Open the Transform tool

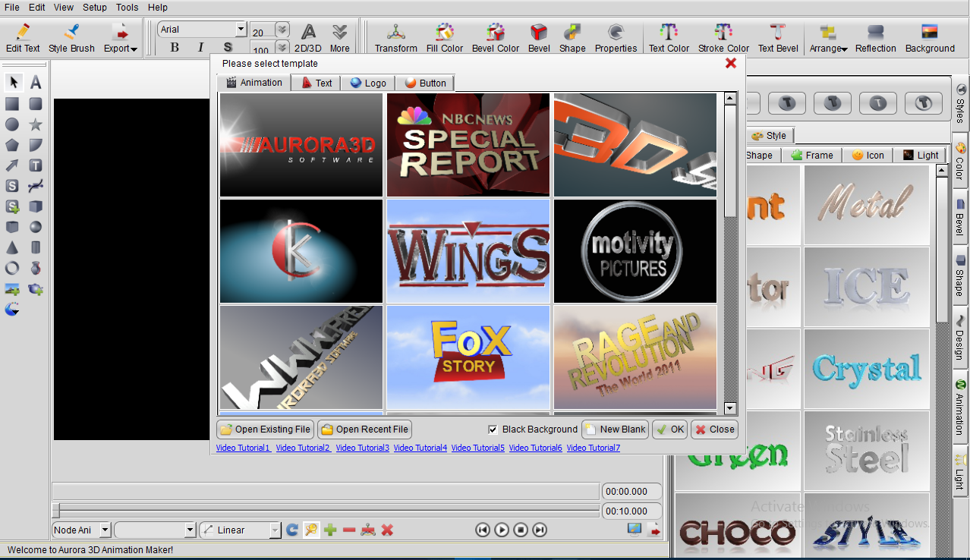(x=396, y=38)
